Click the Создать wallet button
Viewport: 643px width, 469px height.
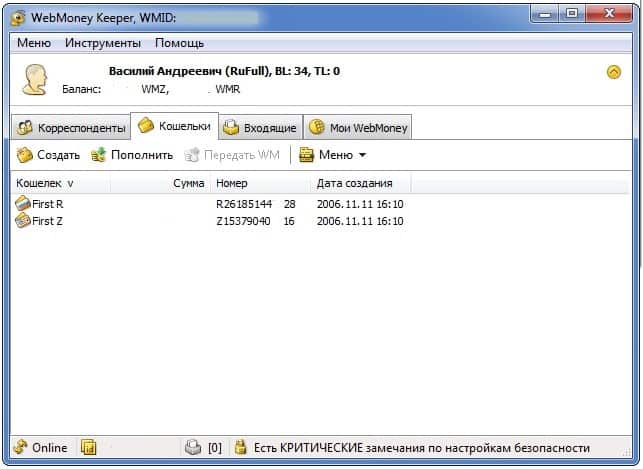(x=48, y=155)
